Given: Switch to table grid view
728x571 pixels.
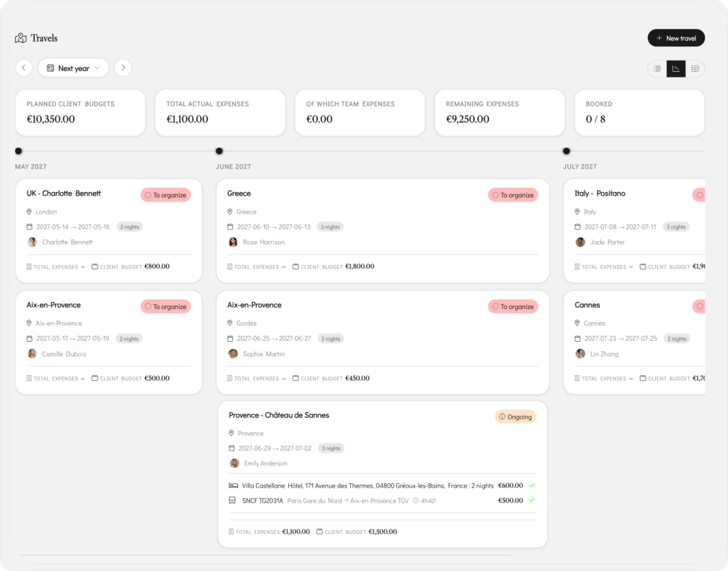Looking at the screenshot, I should (695, 69).
